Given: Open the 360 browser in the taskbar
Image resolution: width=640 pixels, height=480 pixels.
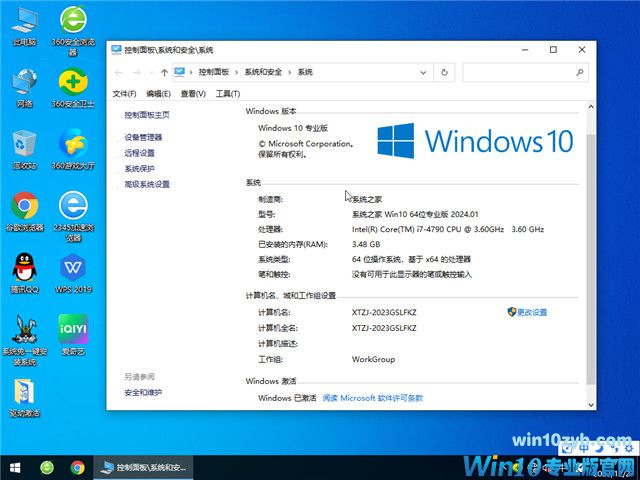Looking at the screenshot, I should click(x=47, y=467).
